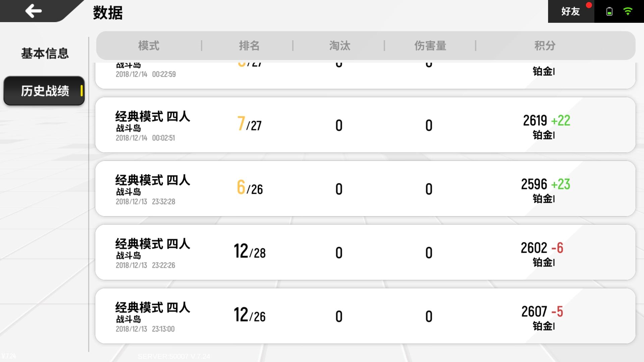The height and width of the screenshot is (362, 644).
Task: Click the 2619 +22 score entry
Action: coord(546,121)
